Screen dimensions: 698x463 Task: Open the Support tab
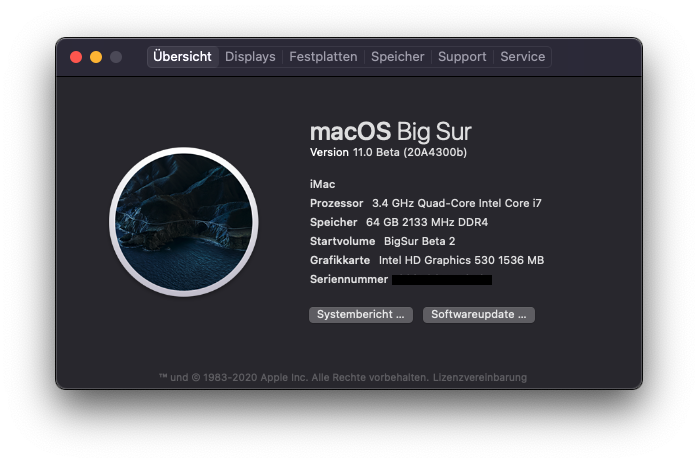462,57
